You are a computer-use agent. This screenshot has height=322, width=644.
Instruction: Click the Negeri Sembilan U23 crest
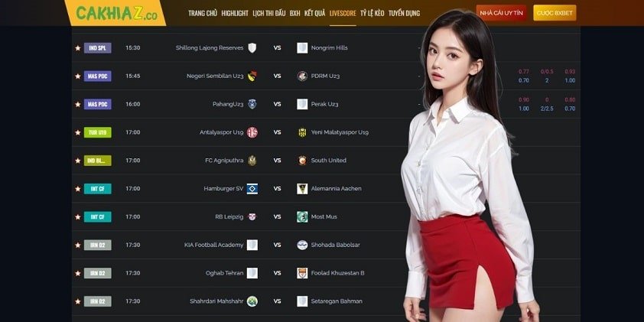coord(252,76)
